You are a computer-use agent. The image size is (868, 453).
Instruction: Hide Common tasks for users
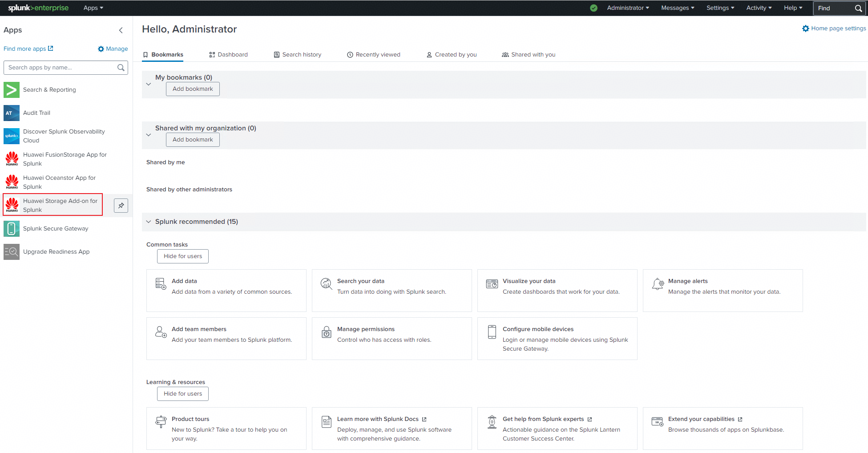(x=183, y=256)
